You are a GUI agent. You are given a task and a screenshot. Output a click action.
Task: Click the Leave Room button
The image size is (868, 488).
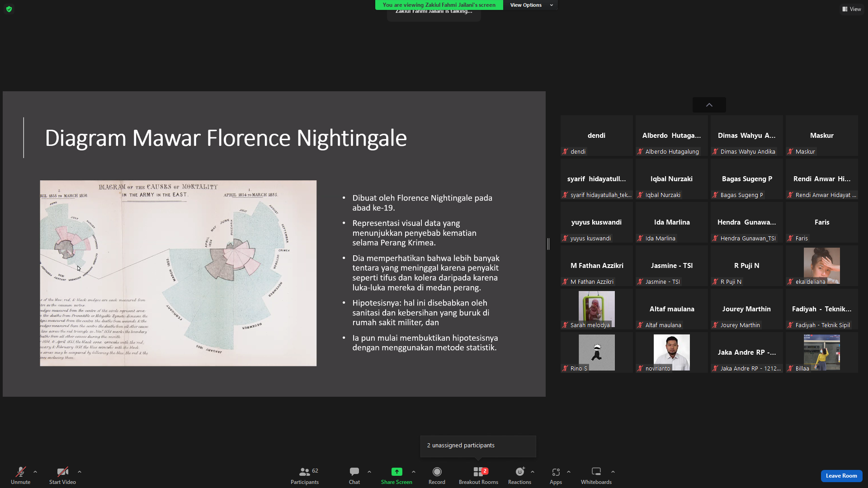841,476
